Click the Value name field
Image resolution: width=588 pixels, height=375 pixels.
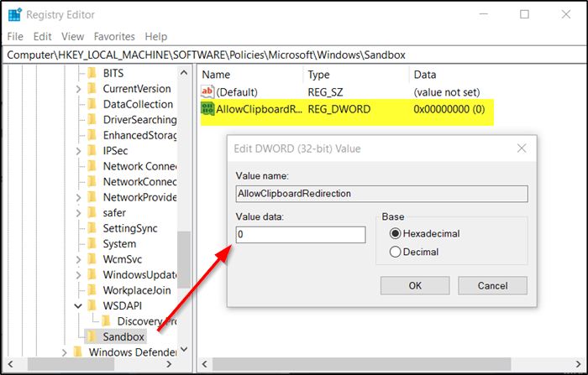(381, 194)
